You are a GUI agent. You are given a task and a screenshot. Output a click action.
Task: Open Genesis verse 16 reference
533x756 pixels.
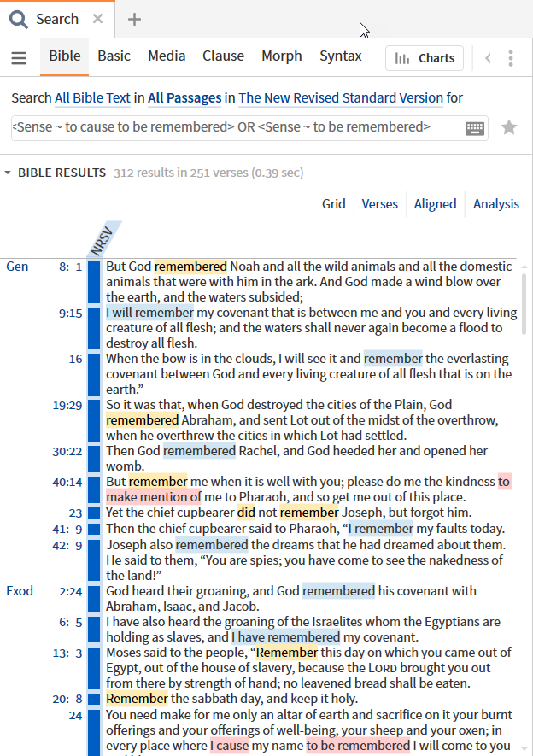click(x=76, y=359)
